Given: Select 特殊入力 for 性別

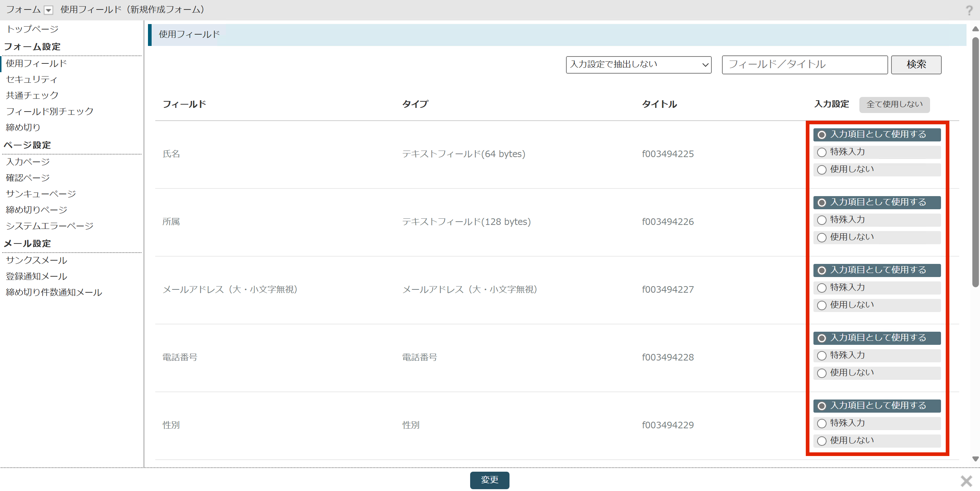Looking at the screenshot, I should click(x=876, y=423).
